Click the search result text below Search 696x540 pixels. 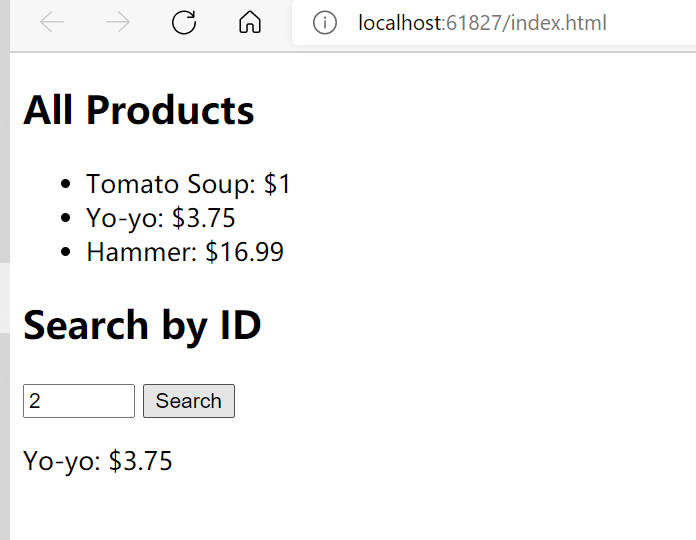click(x=98, y=461)
